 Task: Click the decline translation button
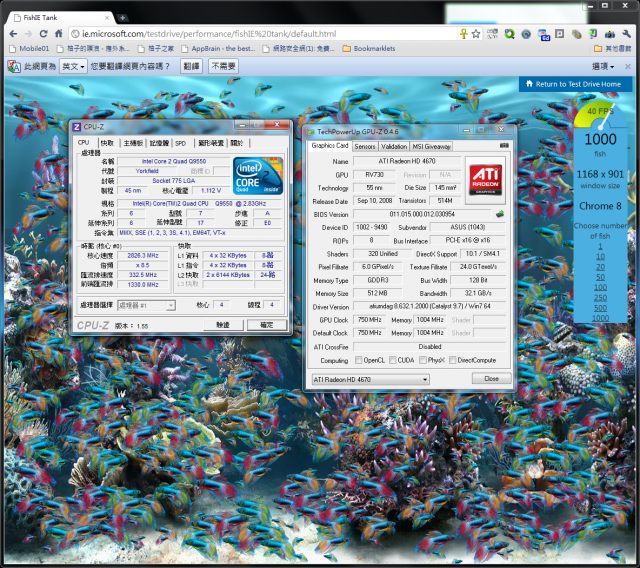tap(224, 66)
